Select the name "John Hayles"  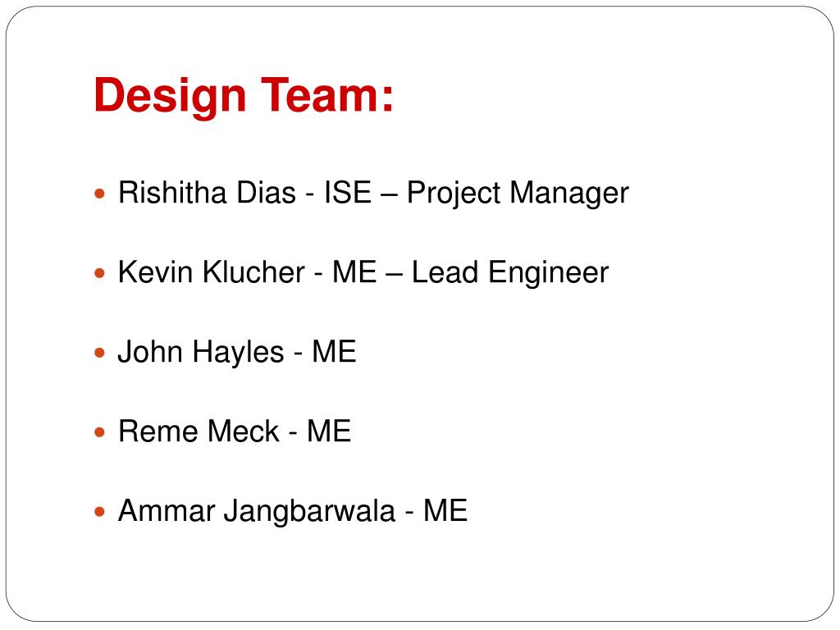[201, 353]
